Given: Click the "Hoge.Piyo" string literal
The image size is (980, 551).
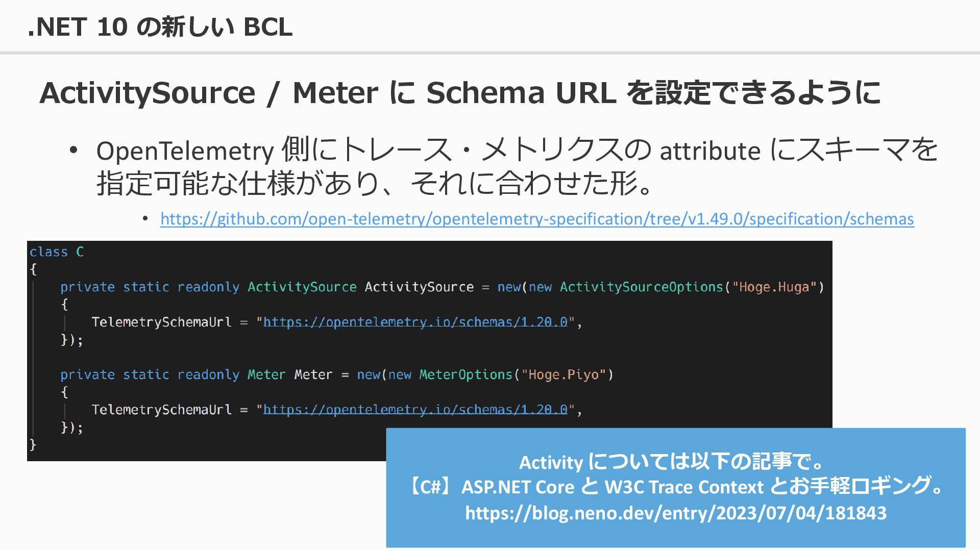Looking at the screenshot, I should pos(563,374).
